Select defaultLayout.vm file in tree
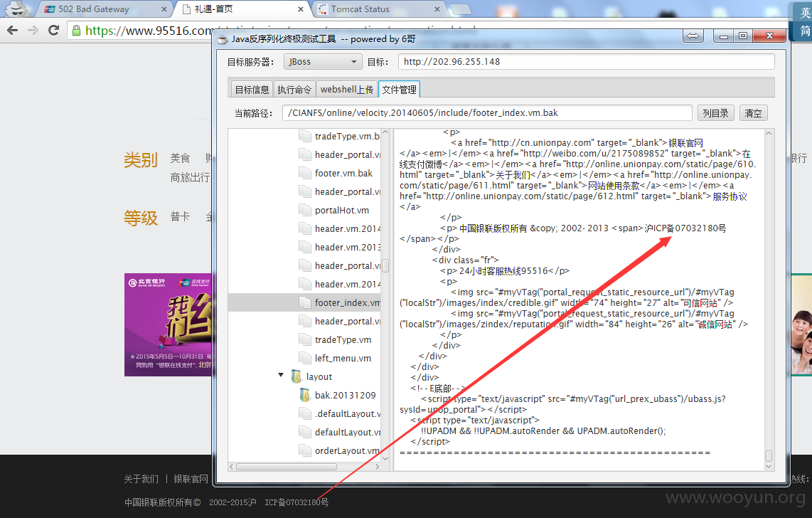Viewport: 812px width, 518px height. click(348, 432)
